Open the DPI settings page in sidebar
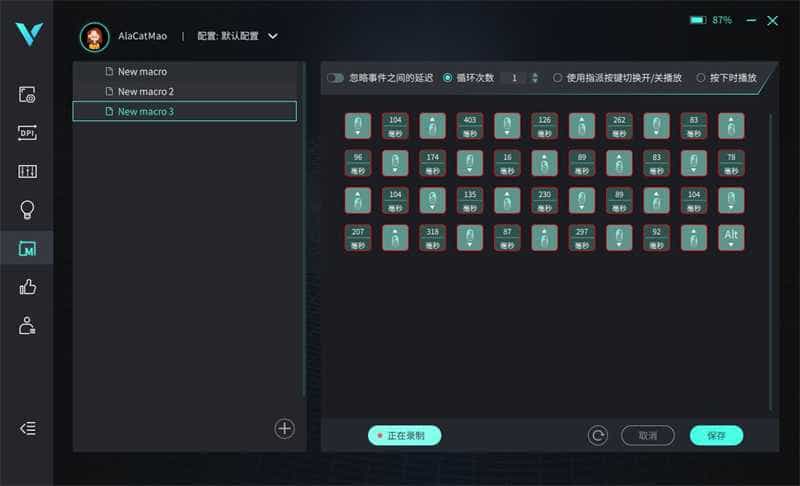Image resolution: width=800 pixels, height=486 pixels. (28, 133)
